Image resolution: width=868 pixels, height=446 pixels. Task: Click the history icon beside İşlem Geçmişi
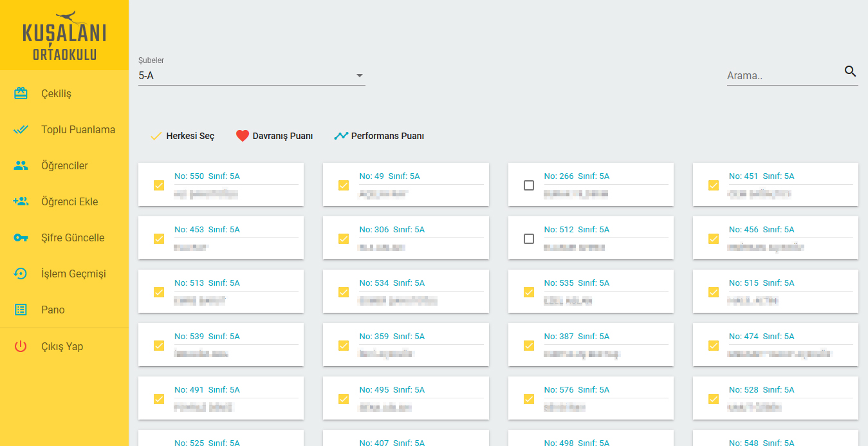pos(21,274)
